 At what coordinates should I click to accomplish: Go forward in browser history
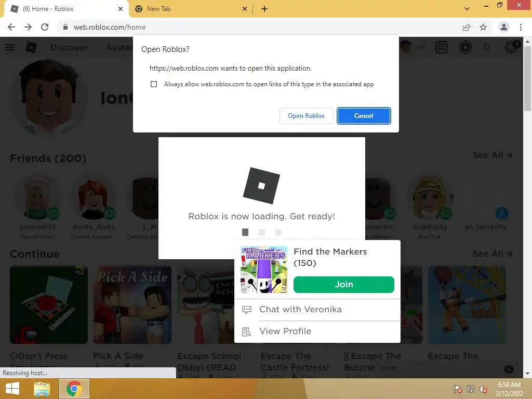28,27
